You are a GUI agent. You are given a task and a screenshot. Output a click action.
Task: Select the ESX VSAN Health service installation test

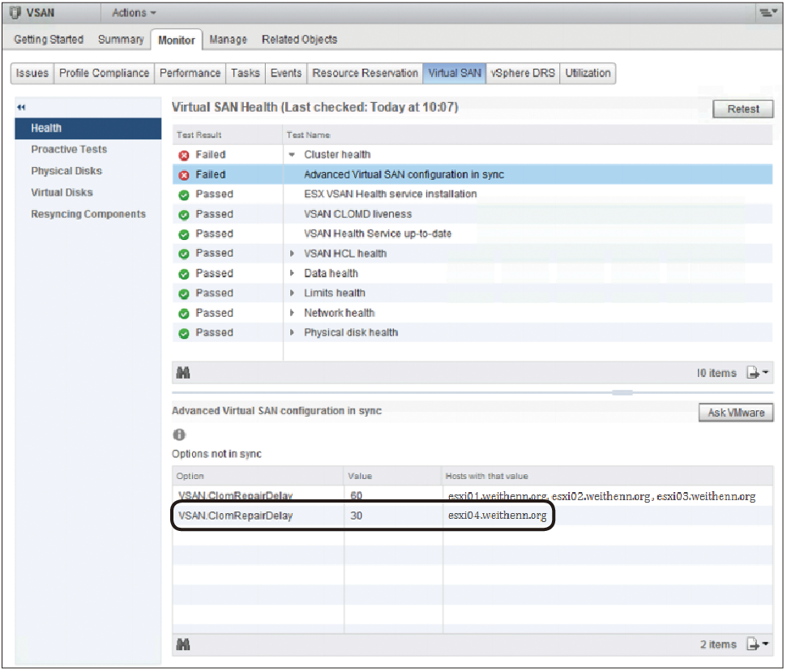click(473, 195)
